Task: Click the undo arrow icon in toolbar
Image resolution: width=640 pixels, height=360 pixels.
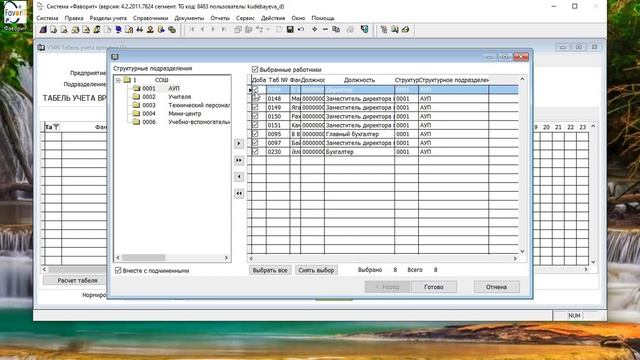Action: tap(301, 30)
